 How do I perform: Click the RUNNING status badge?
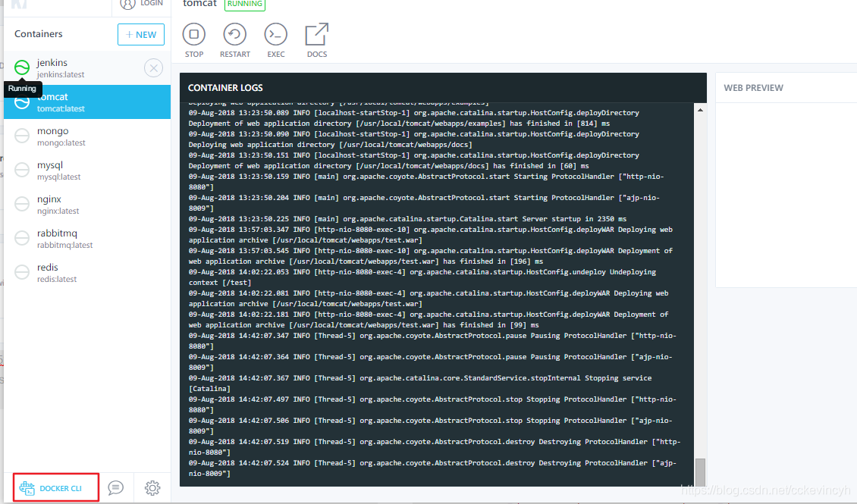point(245,4)
